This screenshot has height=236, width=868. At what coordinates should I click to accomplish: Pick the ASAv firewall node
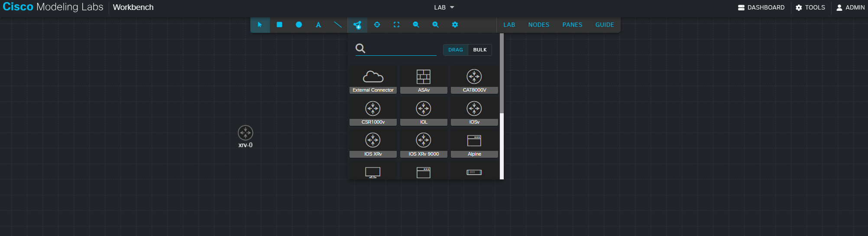[424, 80]
